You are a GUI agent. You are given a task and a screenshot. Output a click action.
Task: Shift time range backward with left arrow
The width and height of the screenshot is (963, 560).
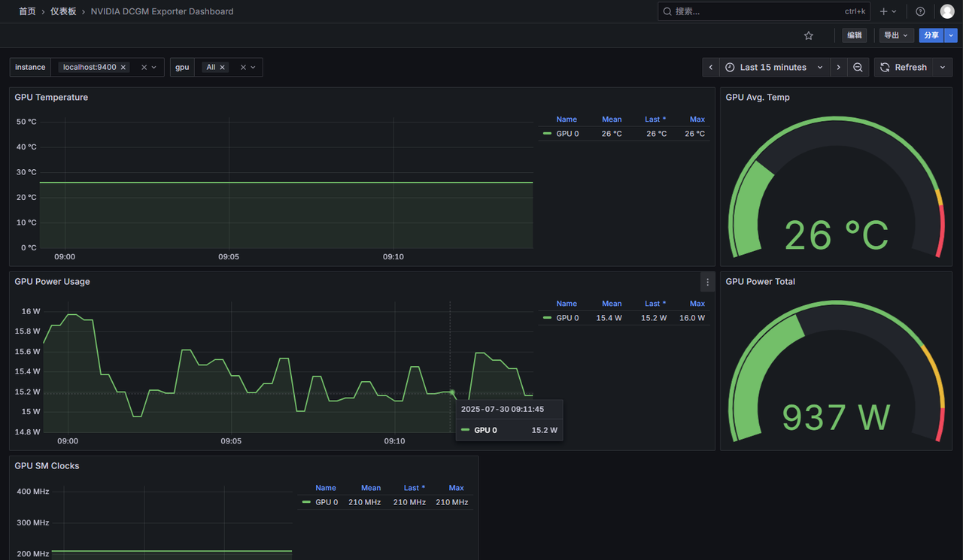point(711,68)
